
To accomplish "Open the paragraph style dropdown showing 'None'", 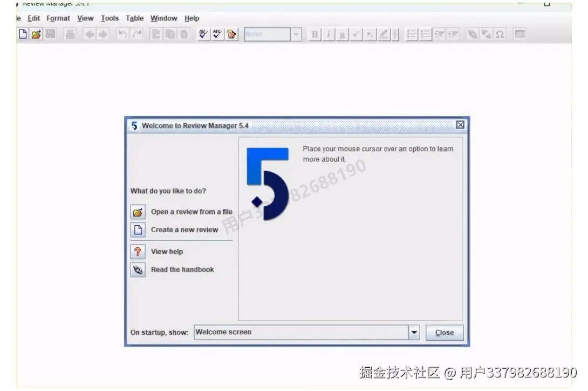I will tap(296, 34).
